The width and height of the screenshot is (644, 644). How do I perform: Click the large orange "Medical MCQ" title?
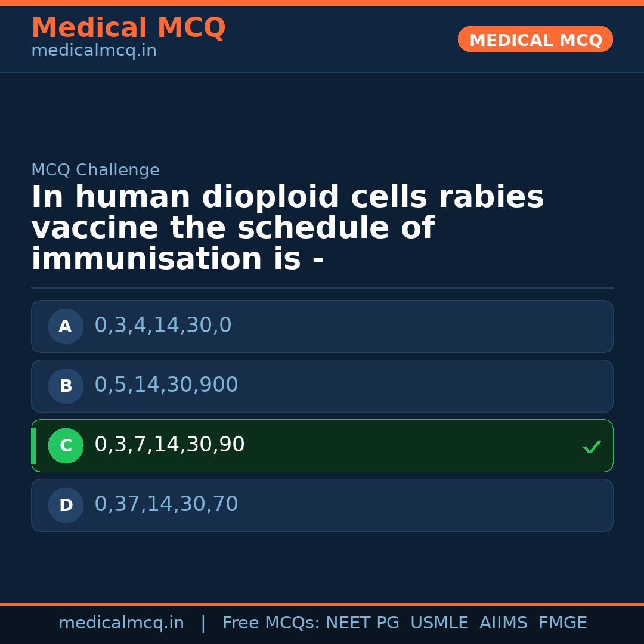[x=128, y=28]
